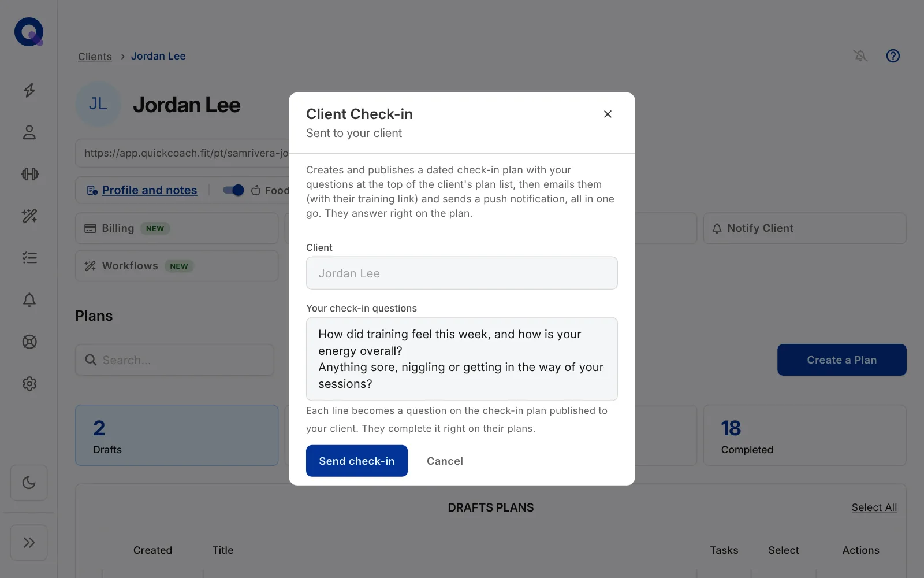Screen dimensions: 924x578
Task: Click the Create a Plan button
Action: (842, 360)
